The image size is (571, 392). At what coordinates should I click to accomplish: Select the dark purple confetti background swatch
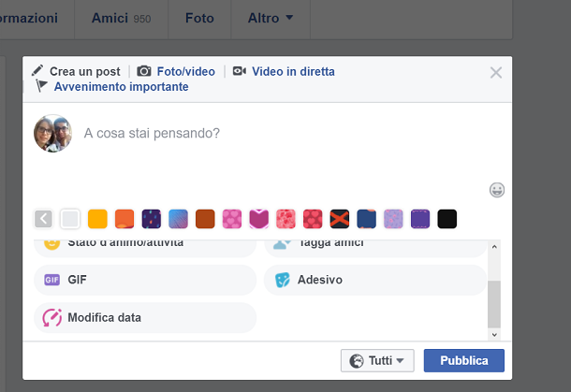152,219
